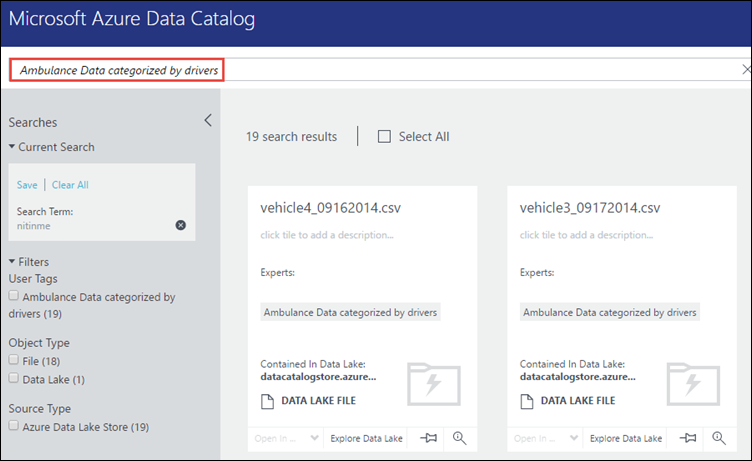
Task: Check the Select All checkbox
Action: click(384, 137)
